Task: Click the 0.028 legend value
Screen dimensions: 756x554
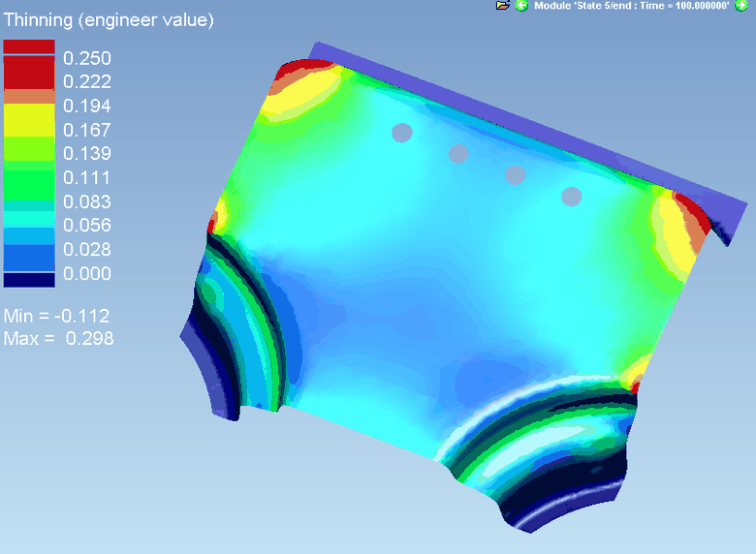Action: [87, 249]
